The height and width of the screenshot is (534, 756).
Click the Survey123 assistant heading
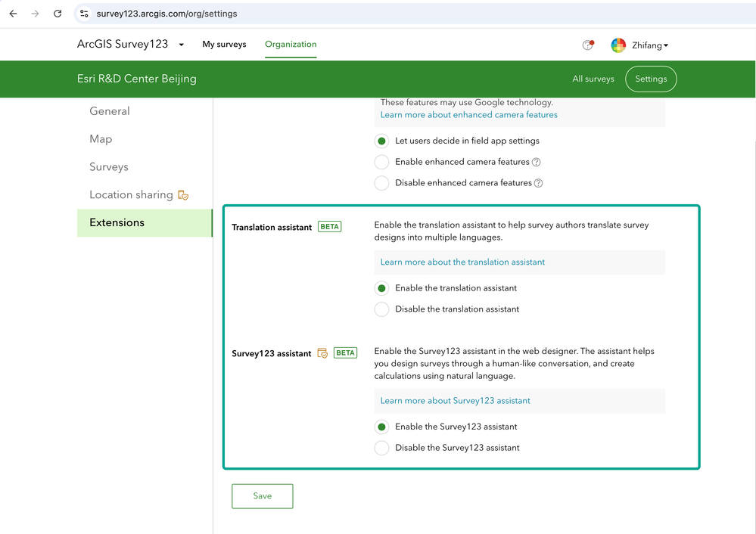point(272,353)
